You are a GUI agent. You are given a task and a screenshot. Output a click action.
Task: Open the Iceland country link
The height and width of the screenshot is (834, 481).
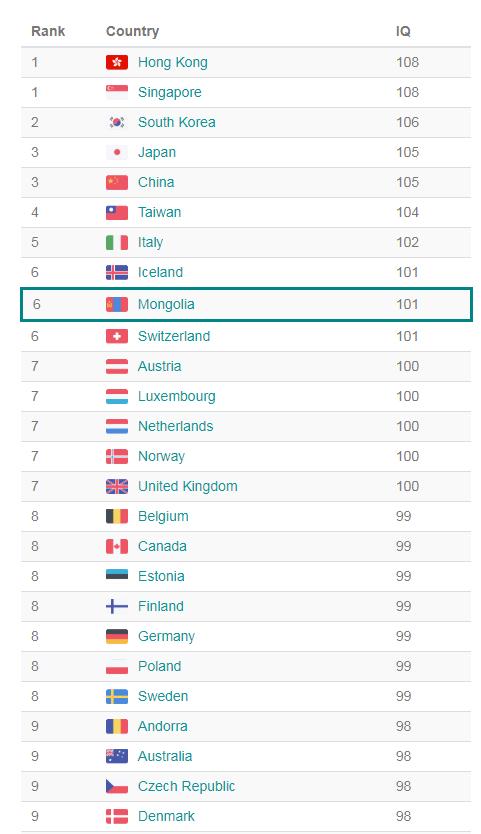pos(160,272)
